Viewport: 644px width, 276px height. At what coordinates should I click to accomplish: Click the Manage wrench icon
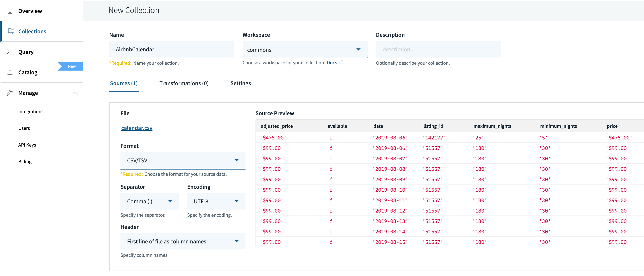pyautogui.click(x=10, y=93)
